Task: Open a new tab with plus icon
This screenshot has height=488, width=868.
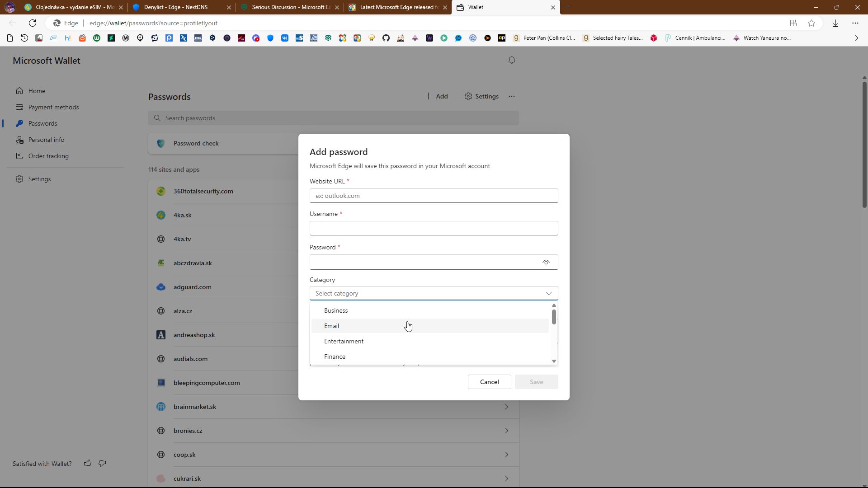Action: 568,7
